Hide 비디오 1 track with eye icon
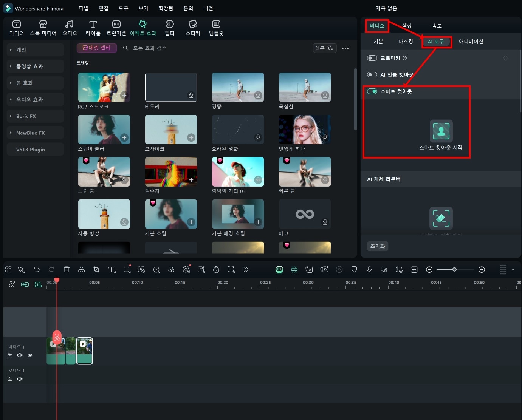This screenshot has height=420, width=522. click(30, 355)
